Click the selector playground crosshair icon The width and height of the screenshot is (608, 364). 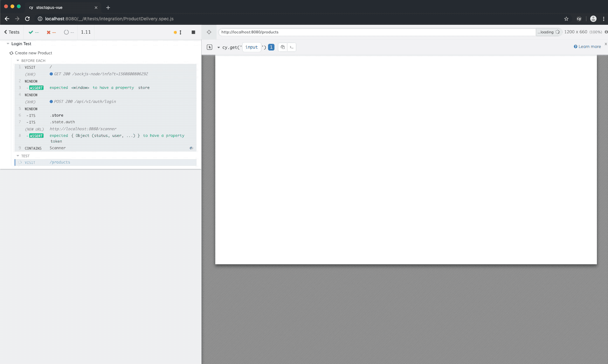(x=209, y=32)
